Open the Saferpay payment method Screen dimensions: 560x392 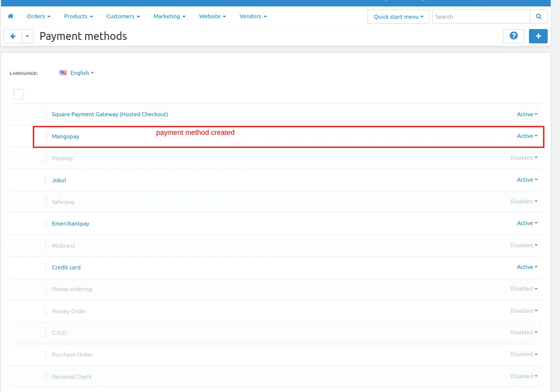[63, 202]
